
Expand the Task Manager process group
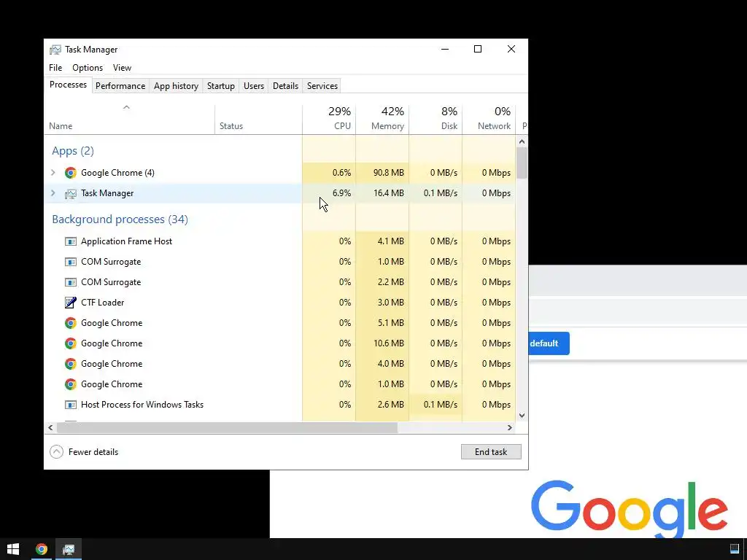(53, 193)
